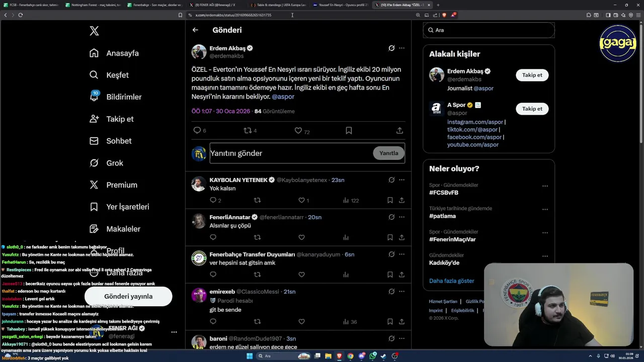The image size is (644, 362).
Task: Switch to Youssef En-Nesyri profile tab
Action: click(x=340, y=5)
